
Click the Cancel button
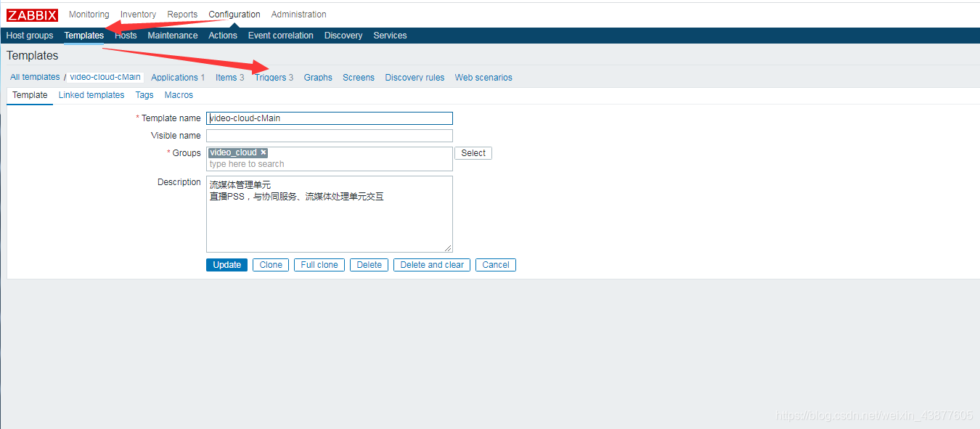[496, 265]
